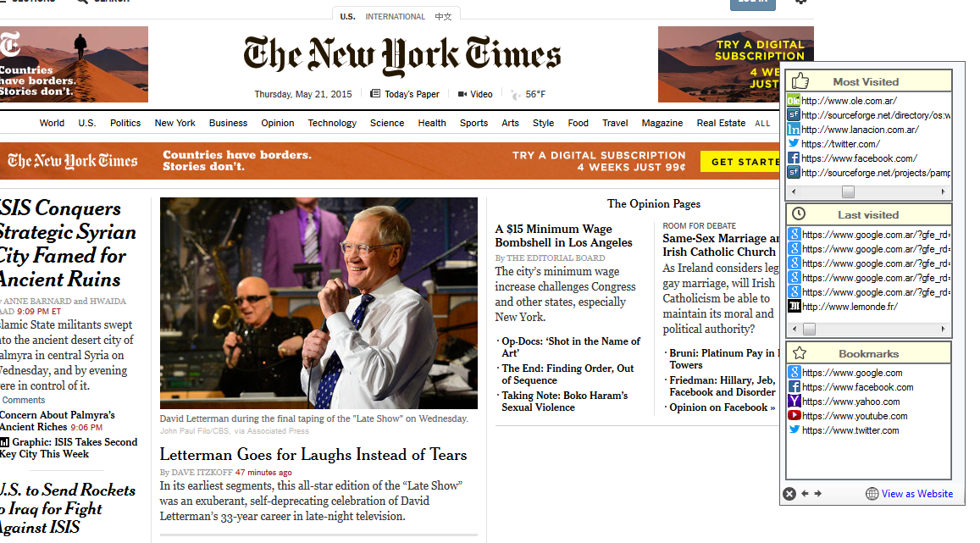The width and height of the screenshot is (980, 543).
Task: Open https://www.youtube.com bookmark
Action: coord(855,416)
